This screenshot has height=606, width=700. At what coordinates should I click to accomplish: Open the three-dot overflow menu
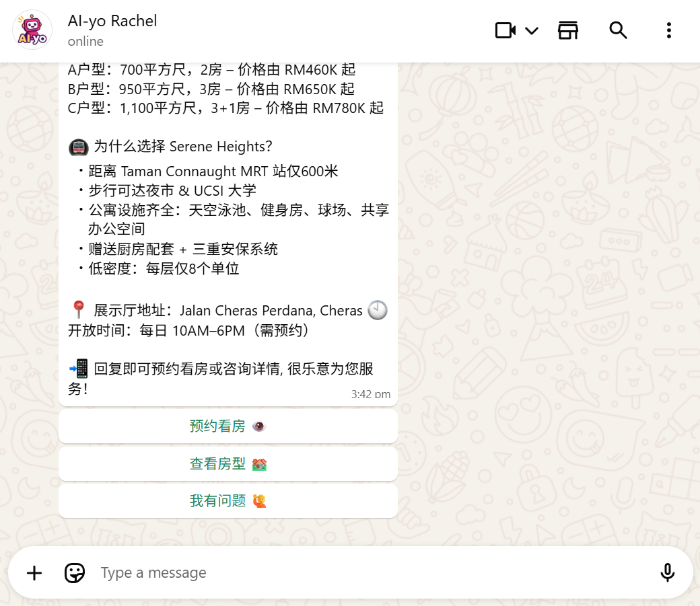pos(668,30)
